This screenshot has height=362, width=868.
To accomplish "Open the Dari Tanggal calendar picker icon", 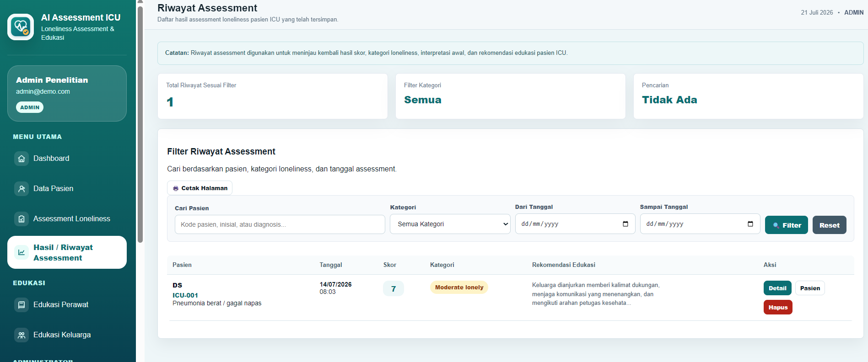I will [625, 224].
